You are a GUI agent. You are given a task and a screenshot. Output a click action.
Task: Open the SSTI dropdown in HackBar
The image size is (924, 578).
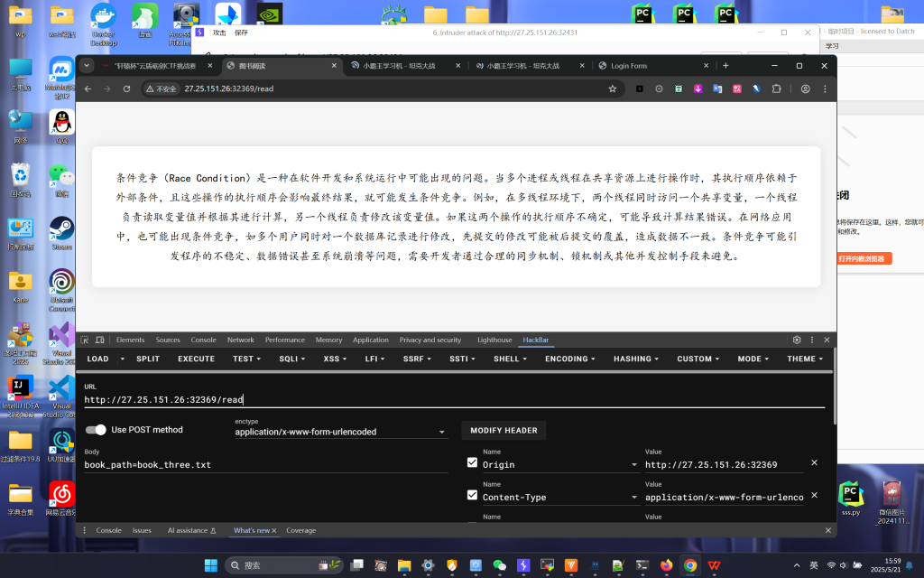pyautogui.click(x=462, y=359)
